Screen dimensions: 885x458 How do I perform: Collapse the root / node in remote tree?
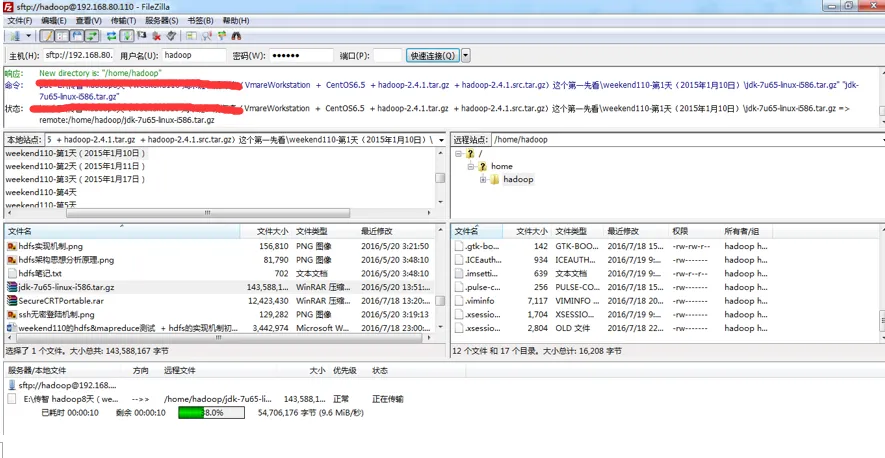[458, 154]
